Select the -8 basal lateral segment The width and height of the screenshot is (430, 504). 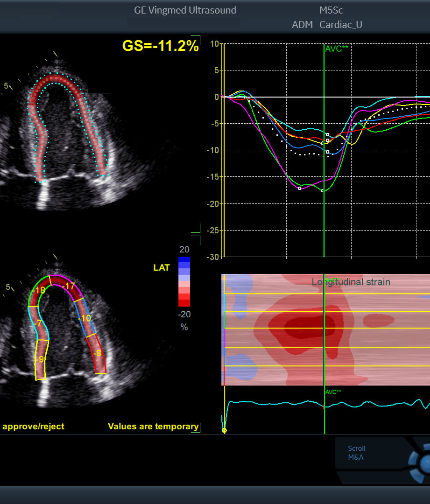pos(97,353)
